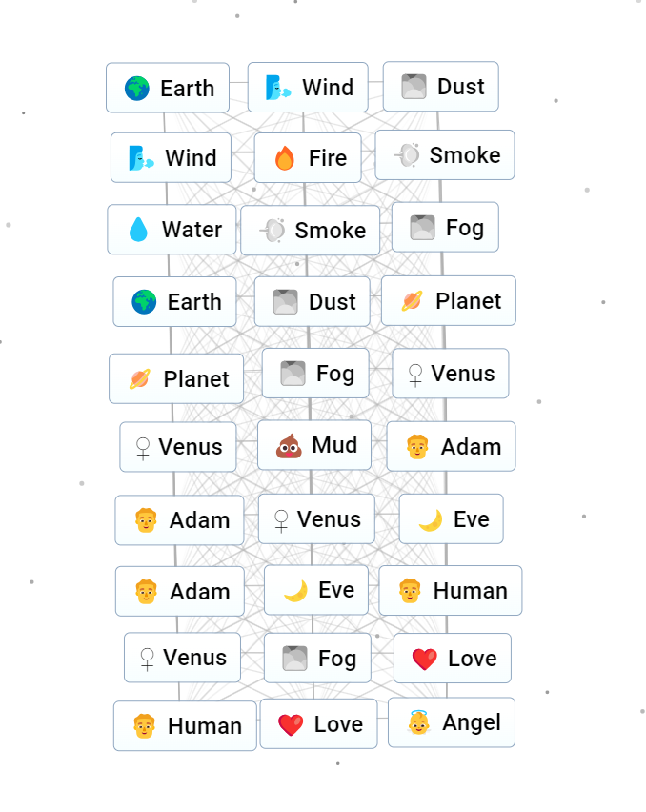
Task: Choose the Eve tile right of Venus
Action: [x=451, y=519]
